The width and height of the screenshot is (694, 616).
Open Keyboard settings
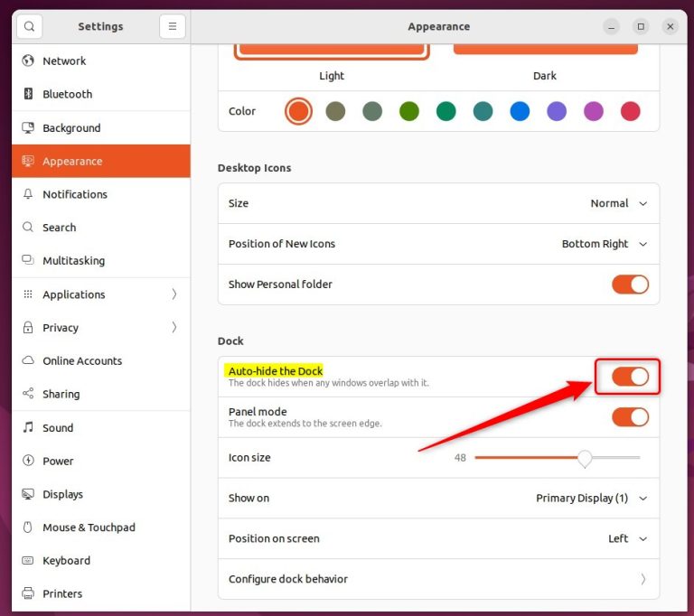[101, 560]
